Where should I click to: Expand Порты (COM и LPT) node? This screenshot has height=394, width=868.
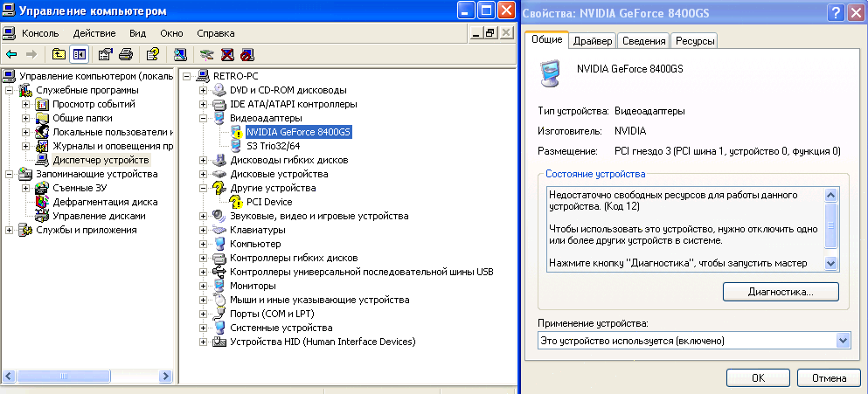coord(203,314)
